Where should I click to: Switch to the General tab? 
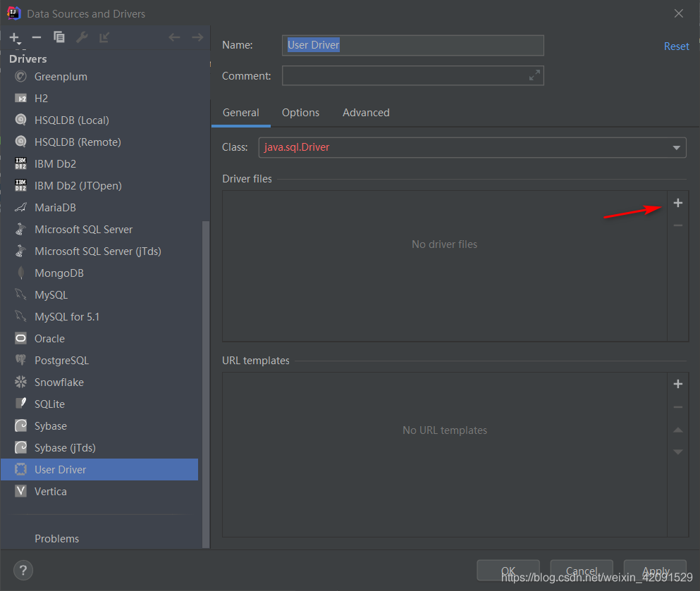tap(240, 113)
